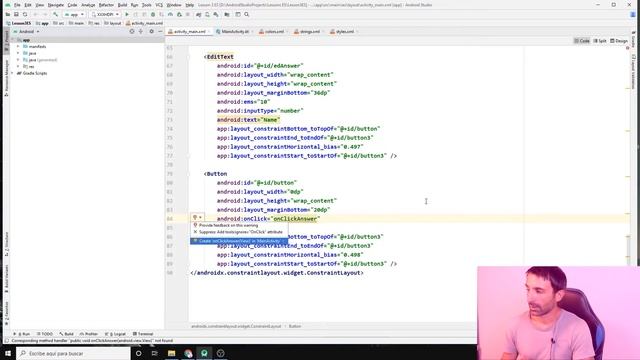Click the Make Project hammer icon
This screenshot has height=360, width=640.
(x=56, y=14)
